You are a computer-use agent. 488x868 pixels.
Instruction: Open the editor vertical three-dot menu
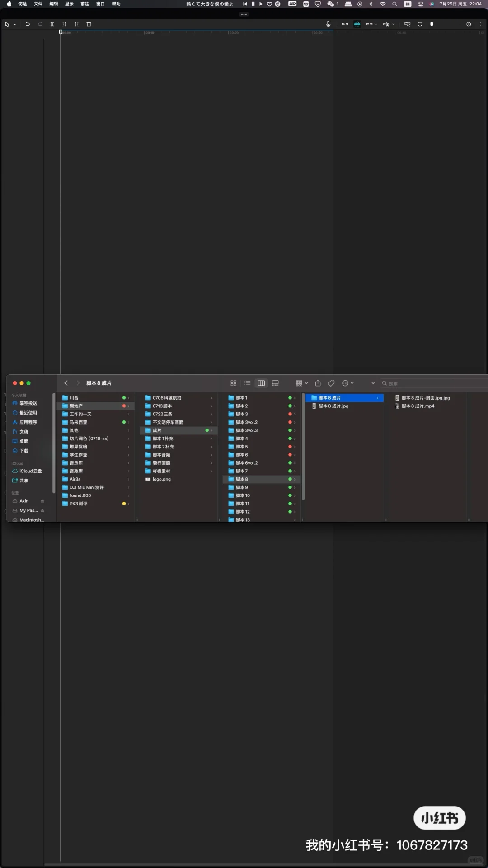(x=480, y=24)
